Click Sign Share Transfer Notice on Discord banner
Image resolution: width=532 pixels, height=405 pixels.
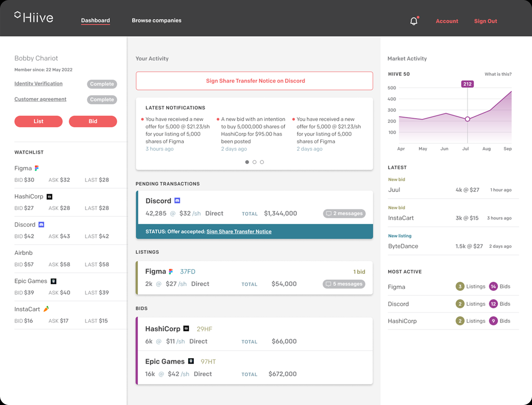click(x=255, y=81)
